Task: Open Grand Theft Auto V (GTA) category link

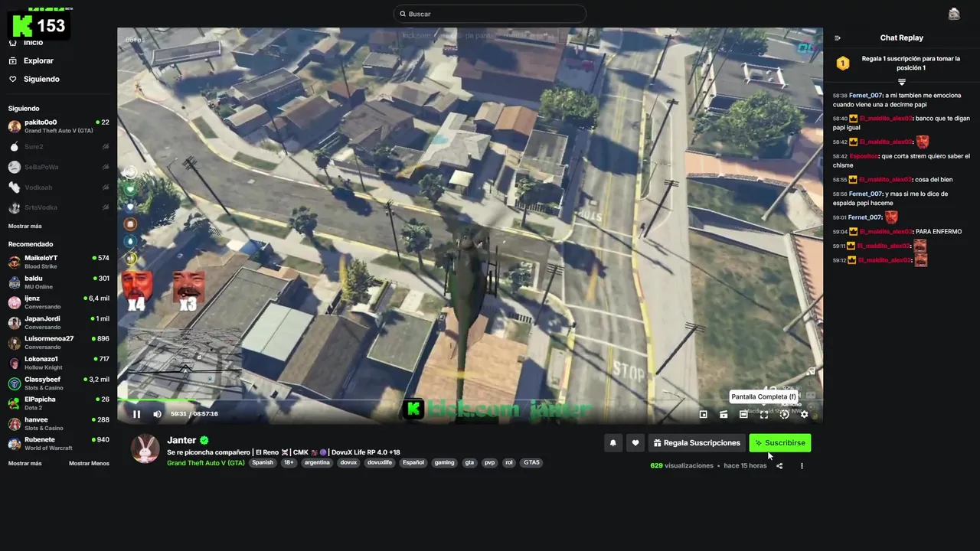Action: coord(206,463)
